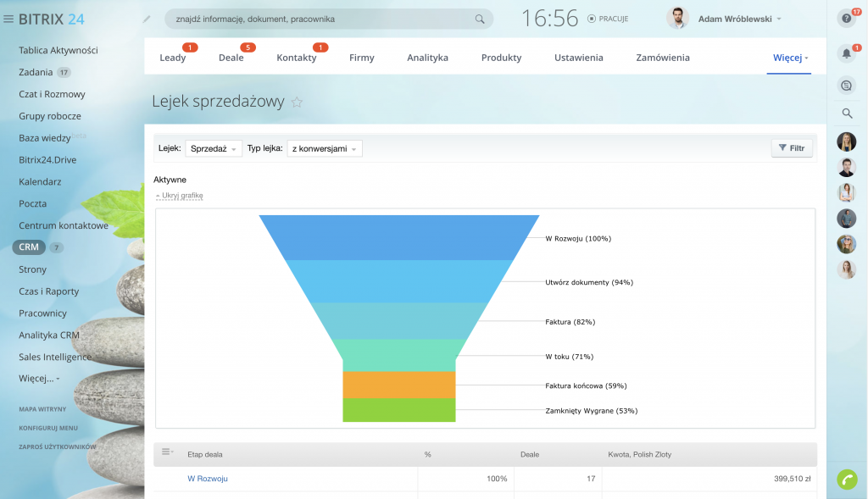868x499 pixels.
Task: Open the help question mark icon
Action: click(x=845, y=18)
